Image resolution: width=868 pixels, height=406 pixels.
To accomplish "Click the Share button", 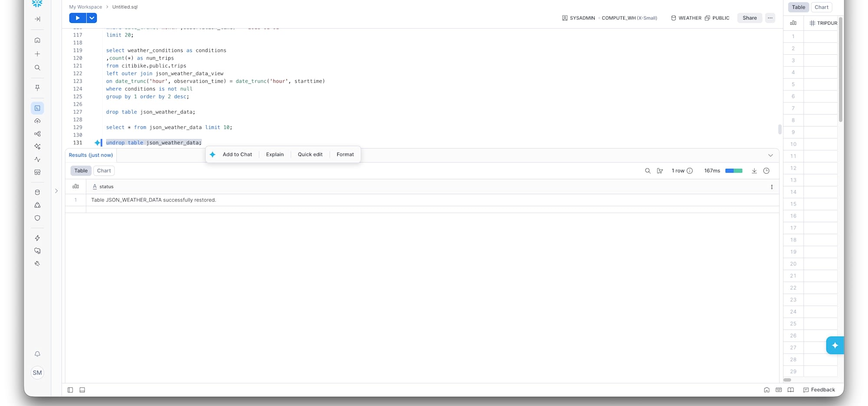I will (750, 18).
